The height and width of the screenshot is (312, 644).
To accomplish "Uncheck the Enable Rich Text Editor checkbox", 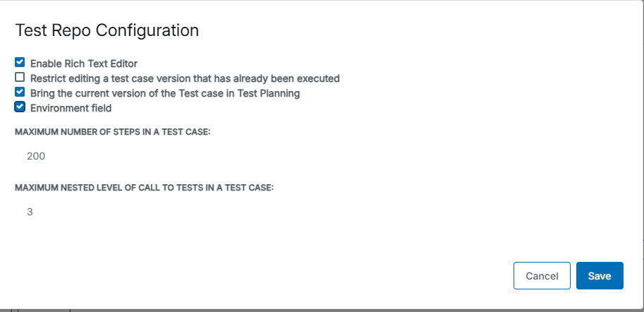I will [x=20, y=62].
